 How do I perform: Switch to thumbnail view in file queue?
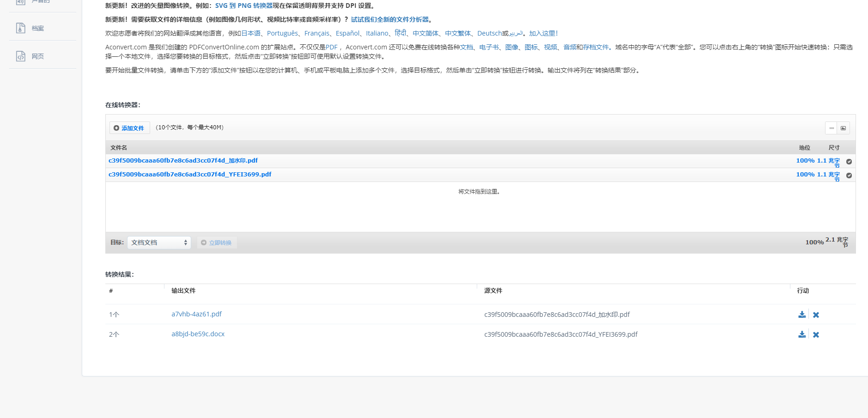[x=844, y=128]
